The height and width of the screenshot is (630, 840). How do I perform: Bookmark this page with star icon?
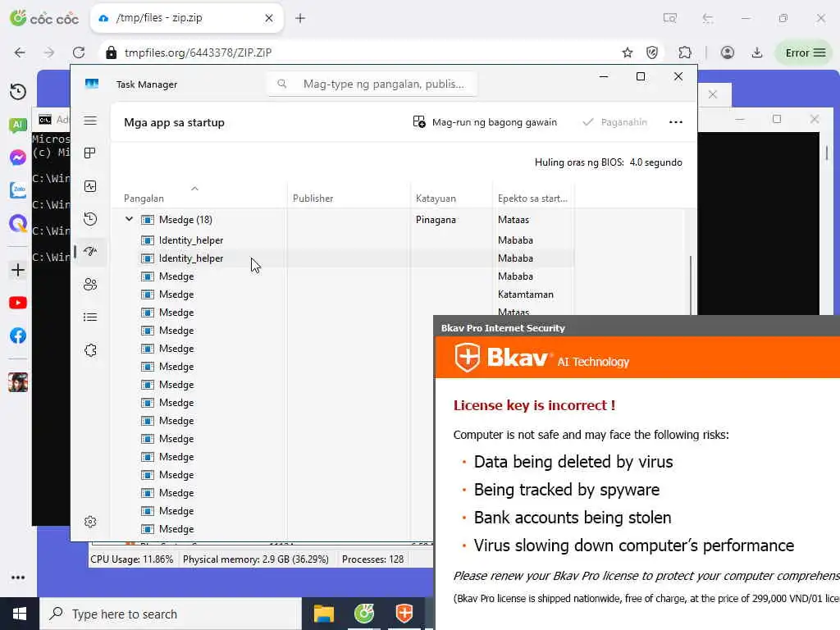pyautogui.click(x=628, y=52)
